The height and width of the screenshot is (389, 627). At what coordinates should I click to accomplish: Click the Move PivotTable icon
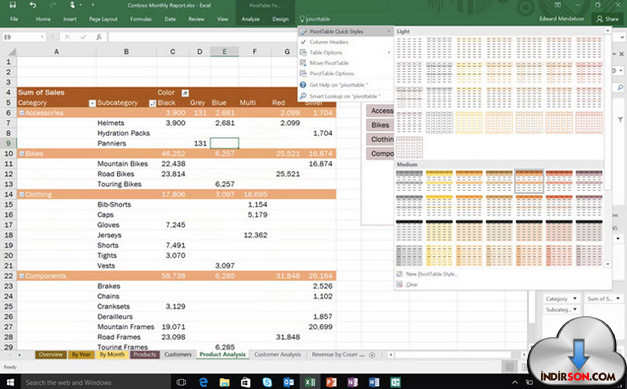(303, 63)
